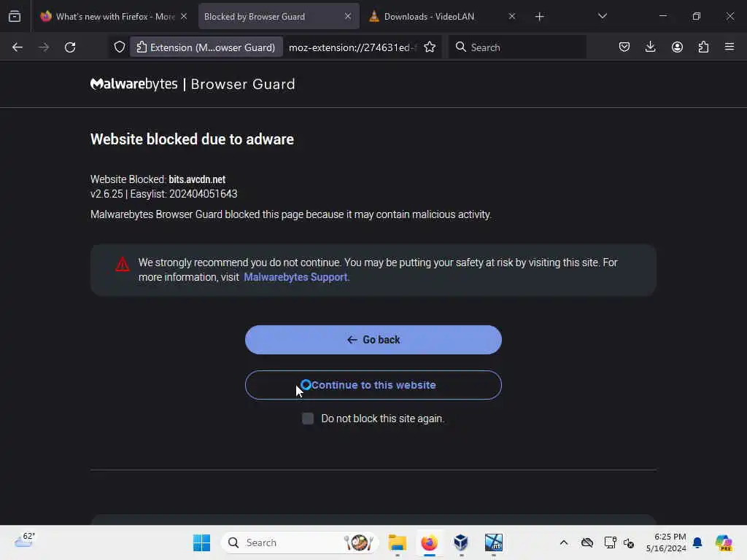Open the clock showing 6:25 PM
The image size is (747, 560).
coord(665,542)
